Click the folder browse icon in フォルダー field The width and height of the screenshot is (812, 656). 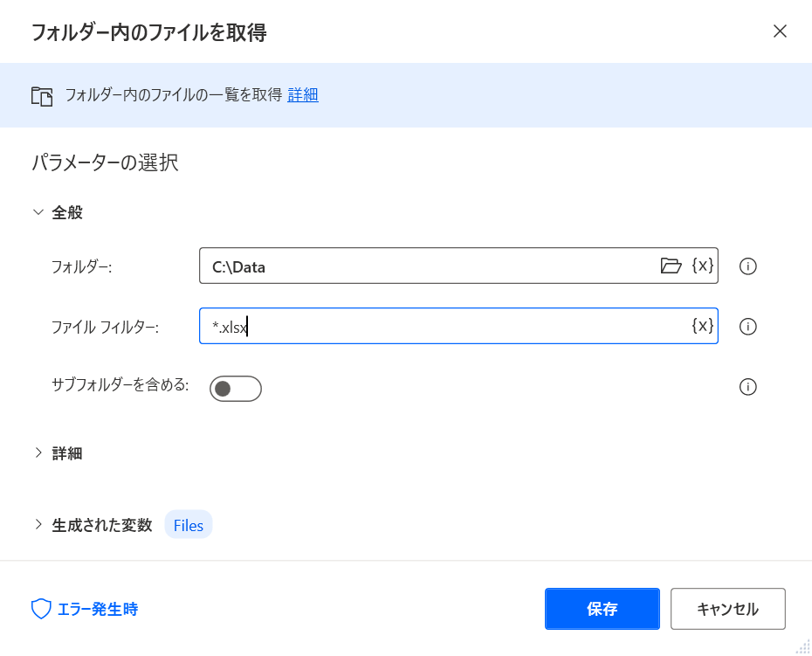coord(671,266)
